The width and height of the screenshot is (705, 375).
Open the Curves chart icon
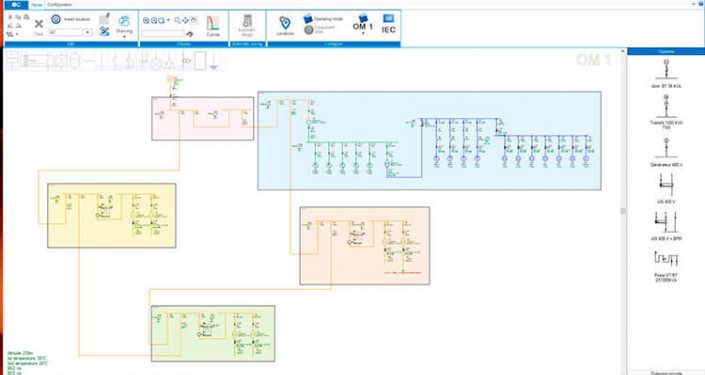click(213, 23)
